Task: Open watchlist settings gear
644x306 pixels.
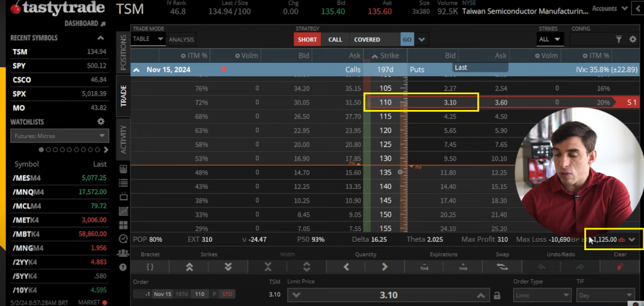Action: point(101,122)
